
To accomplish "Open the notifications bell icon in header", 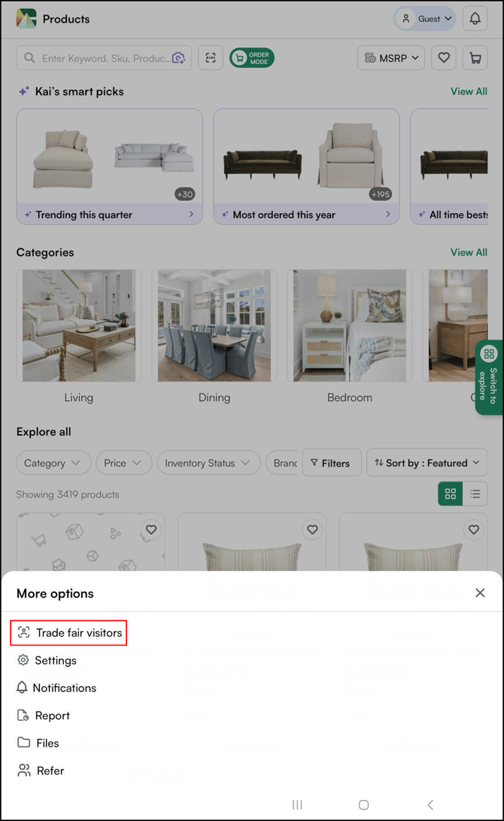I will [x=475, y=19].
